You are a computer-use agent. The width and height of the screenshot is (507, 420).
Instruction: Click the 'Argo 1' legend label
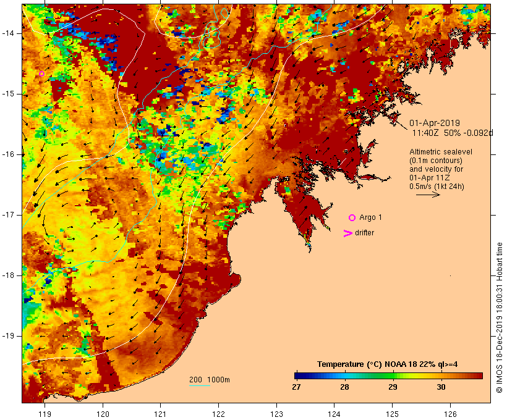click(370, 217)
